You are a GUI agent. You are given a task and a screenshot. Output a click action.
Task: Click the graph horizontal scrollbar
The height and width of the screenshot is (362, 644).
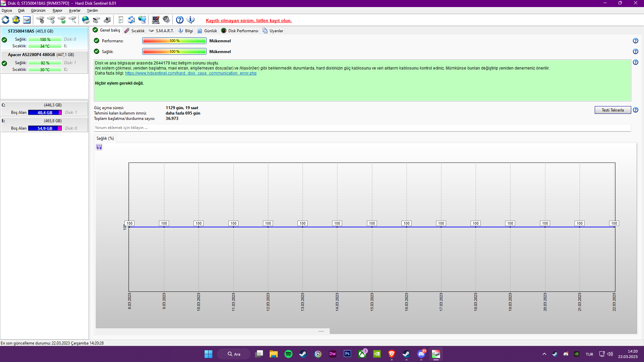coord(321,331)
